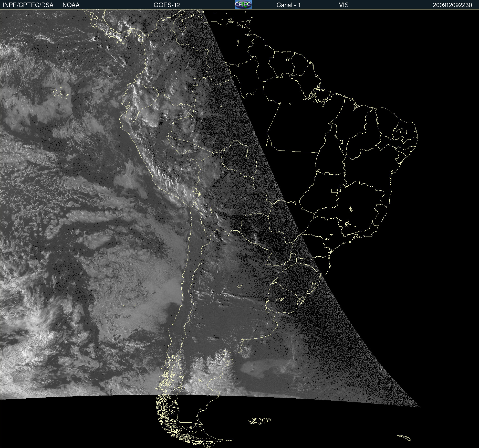
Task: Click the CPTEC logo in header
Action: point(243,5)
